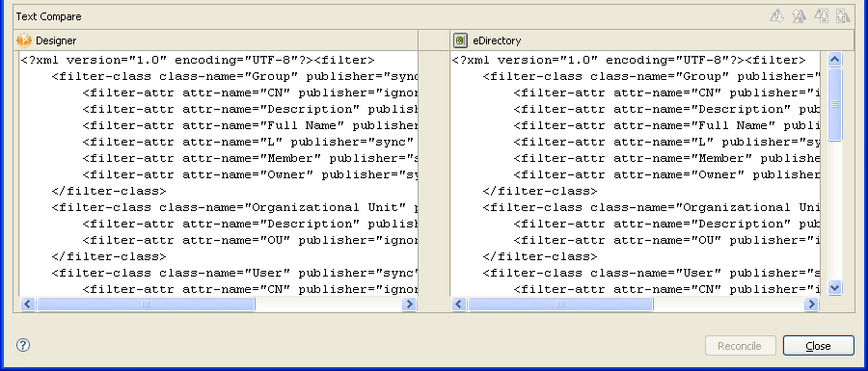
Task: Click the xml version line in eDirectory pane
Action: pyautogui.click(x=629, y=60)
